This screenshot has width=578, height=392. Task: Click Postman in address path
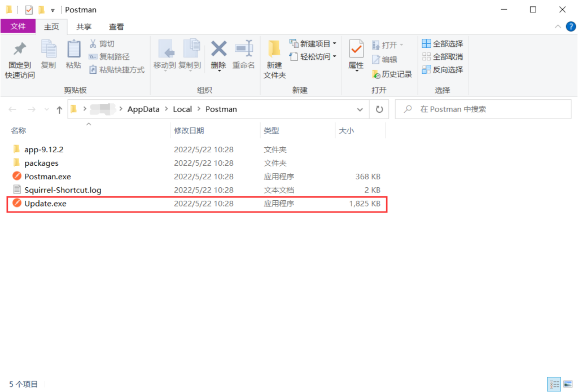pyautogui.click(x=221, y=109)
